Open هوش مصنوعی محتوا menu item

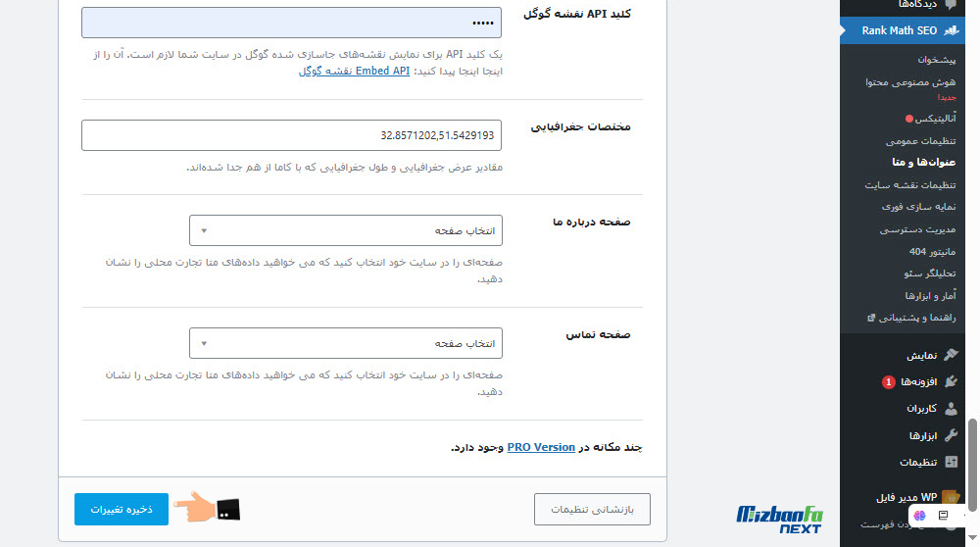[910, 82]
